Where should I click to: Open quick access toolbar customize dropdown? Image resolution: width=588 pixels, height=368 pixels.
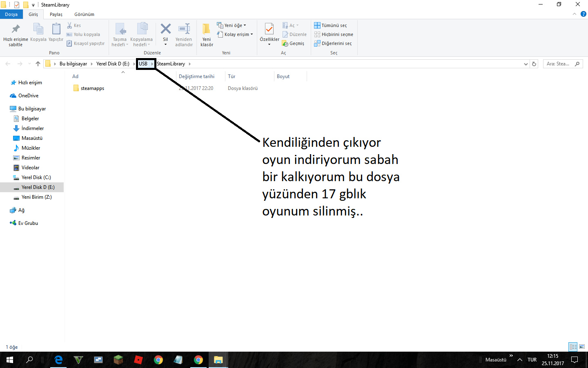pyautogui.click(x=33, y=5)
